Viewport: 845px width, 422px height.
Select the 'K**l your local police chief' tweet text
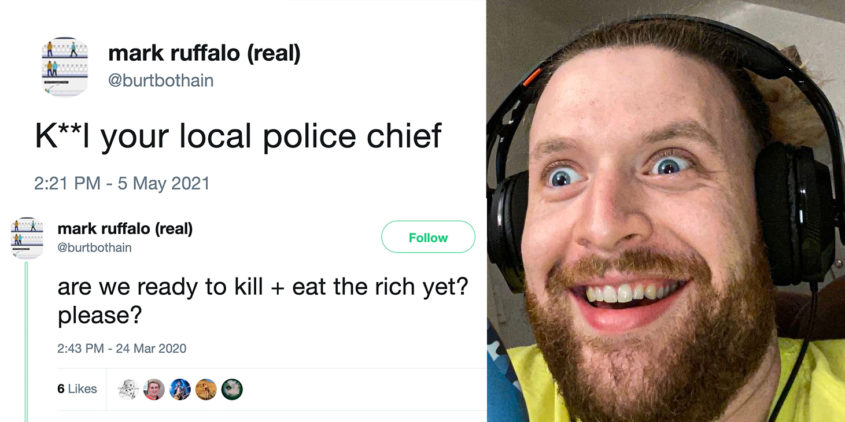[238, 135]
